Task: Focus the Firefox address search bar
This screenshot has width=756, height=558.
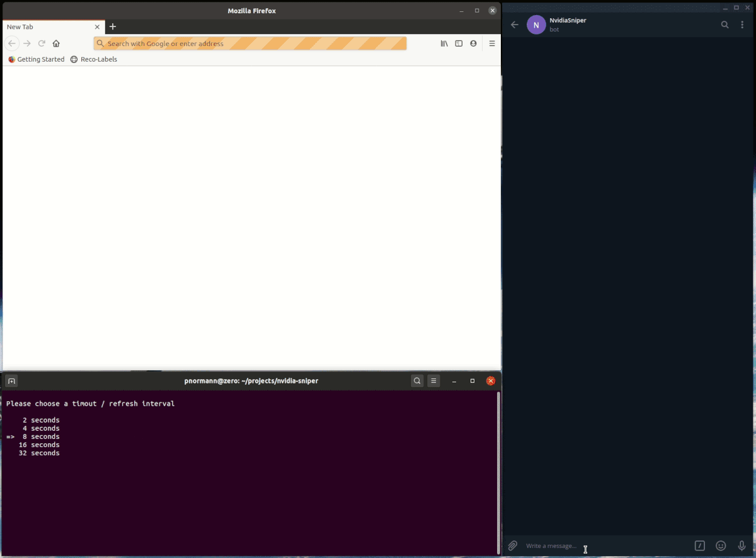Action: pyautogui.click(x=250, y=43)
